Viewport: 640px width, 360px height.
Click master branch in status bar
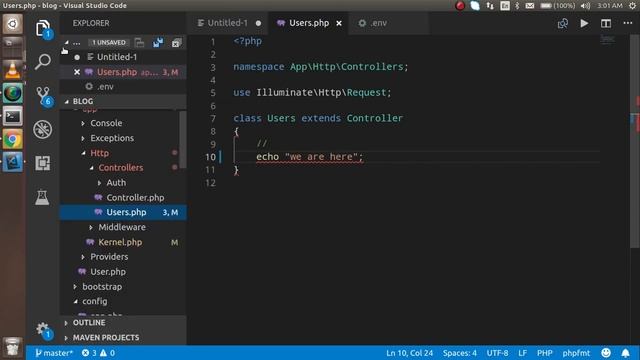pos(54,353)
